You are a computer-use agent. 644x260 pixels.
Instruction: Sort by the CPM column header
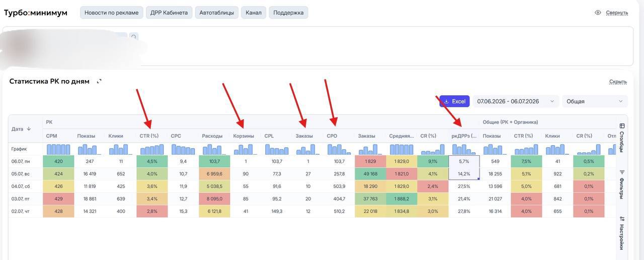coord(52,136)
